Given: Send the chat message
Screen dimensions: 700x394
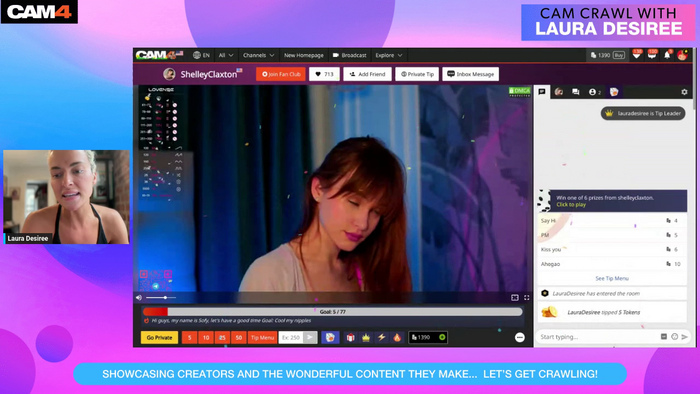Looking at the screenshot, I should [685, 336].
